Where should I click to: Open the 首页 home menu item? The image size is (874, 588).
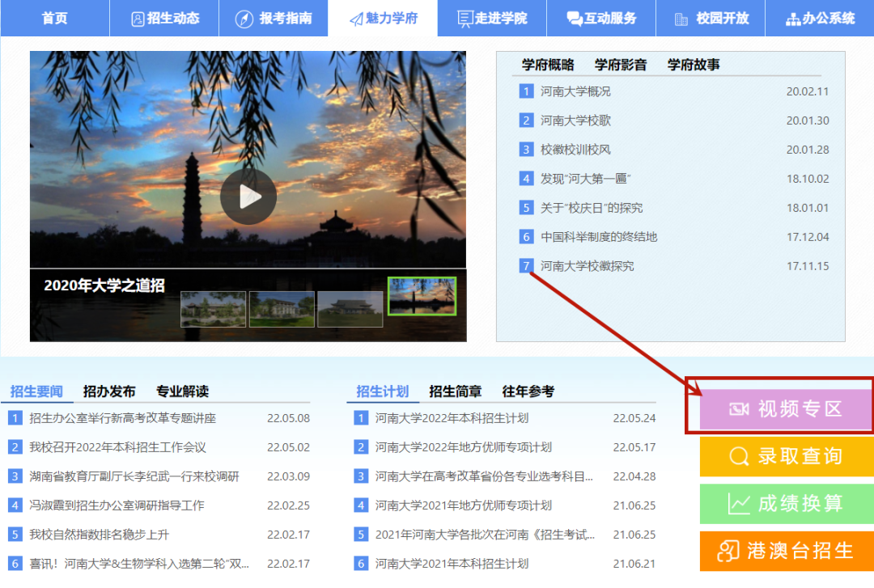[54, 18]
